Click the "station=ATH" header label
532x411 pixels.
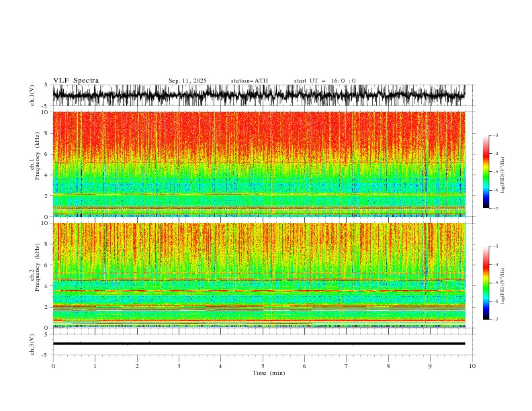[x=249, y=81]
